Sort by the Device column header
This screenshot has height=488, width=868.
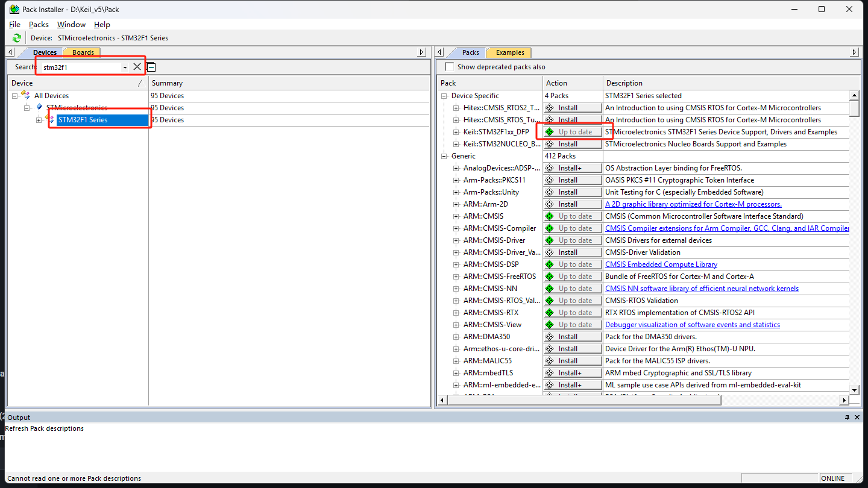click(78, 83)
